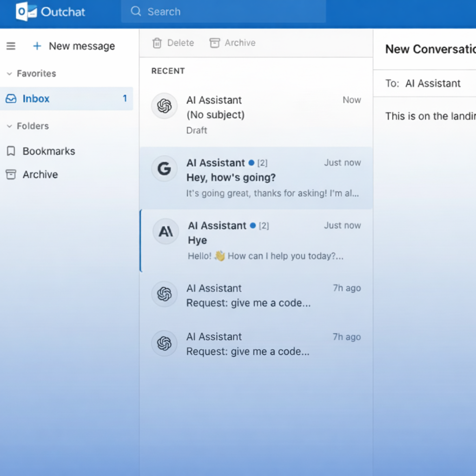Start a New message
This screenshot has height=476, width=476.
click(74, 46)
